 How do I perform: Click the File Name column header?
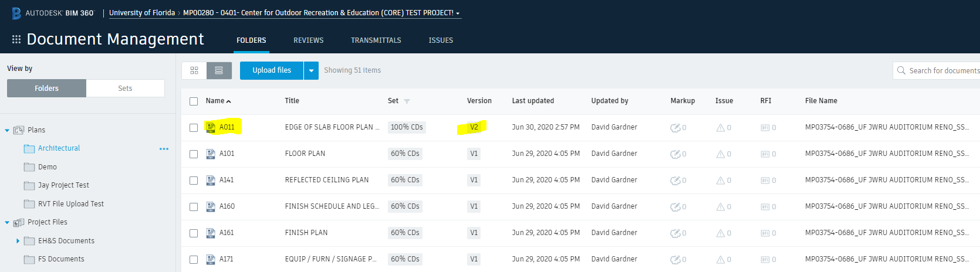coord(821,101)
